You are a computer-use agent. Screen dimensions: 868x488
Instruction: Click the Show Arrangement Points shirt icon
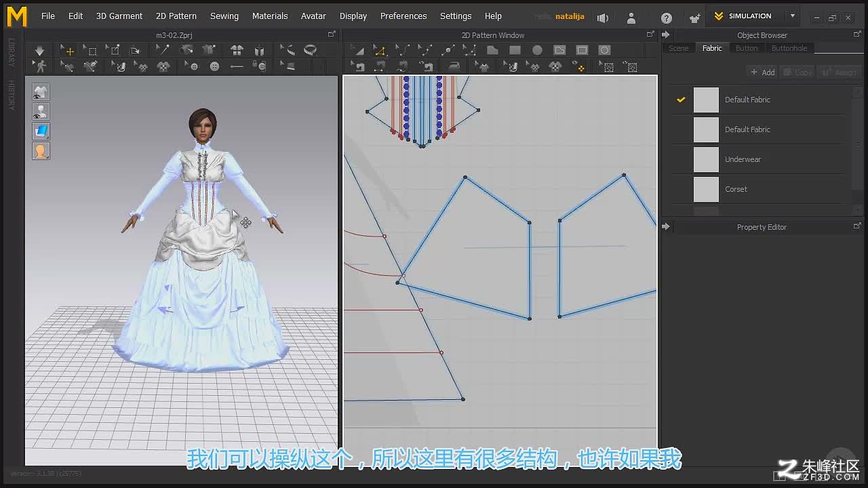pyautogui.click(x=237, y=50)
